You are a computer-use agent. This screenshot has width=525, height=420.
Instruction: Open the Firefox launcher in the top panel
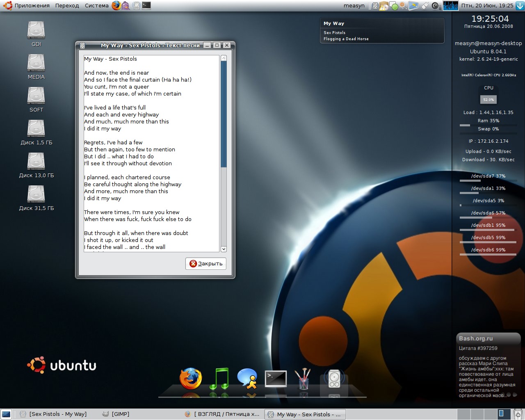[116, 5]
